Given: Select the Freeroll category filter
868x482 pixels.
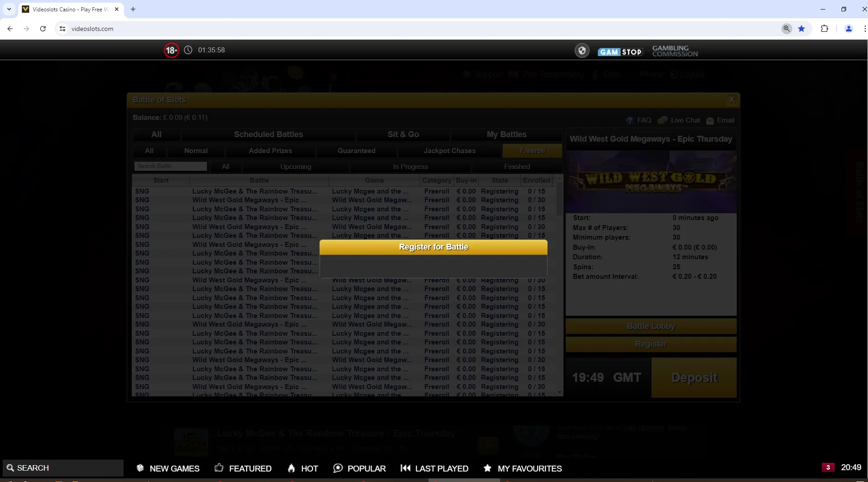Looking at the screenshot, I should pos(532,151).
